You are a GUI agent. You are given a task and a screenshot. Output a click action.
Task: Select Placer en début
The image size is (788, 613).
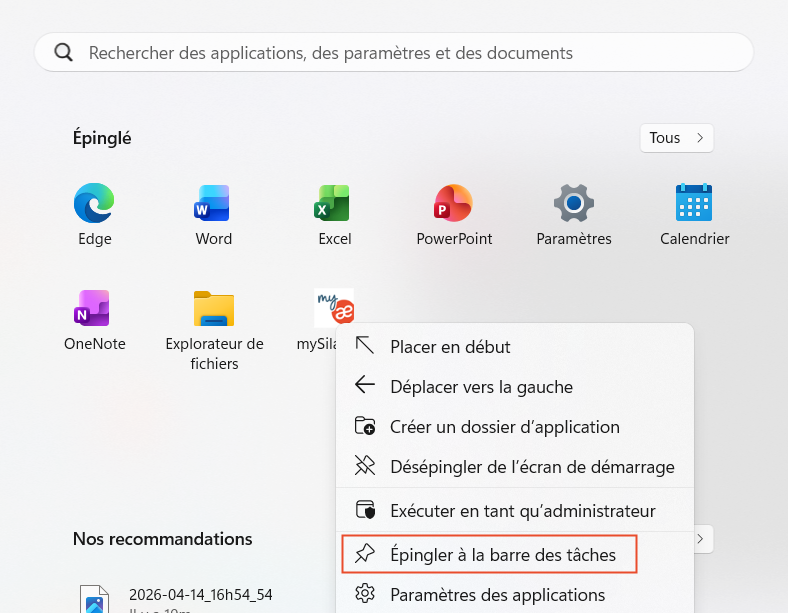tap(515, 347)
